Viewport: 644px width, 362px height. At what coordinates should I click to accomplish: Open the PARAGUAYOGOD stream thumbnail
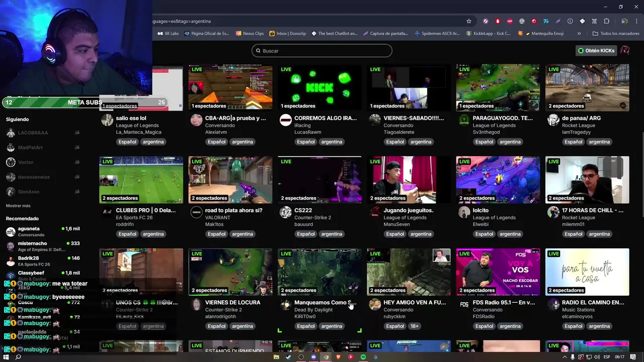point(498,87)
